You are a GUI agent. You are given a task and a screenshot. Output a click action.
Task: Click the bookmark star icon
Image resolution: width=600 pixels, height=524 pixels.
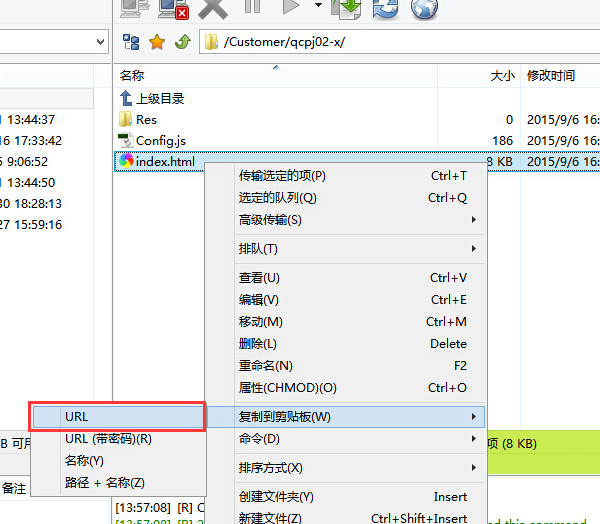157,42
